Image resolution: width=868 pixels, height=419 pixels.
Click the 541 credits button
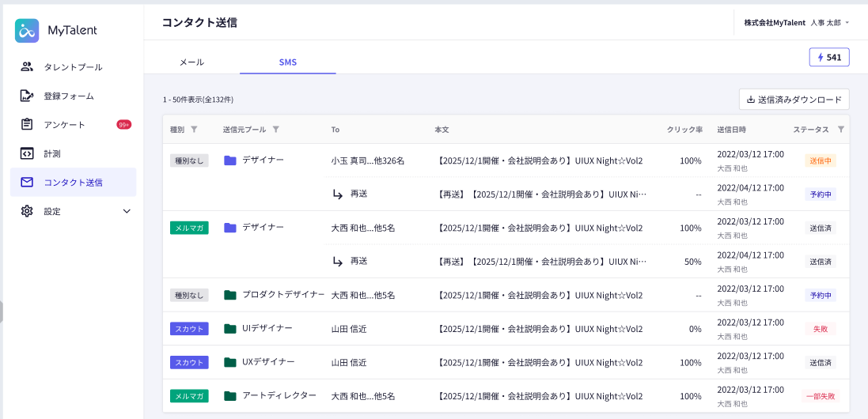[829, 58]
